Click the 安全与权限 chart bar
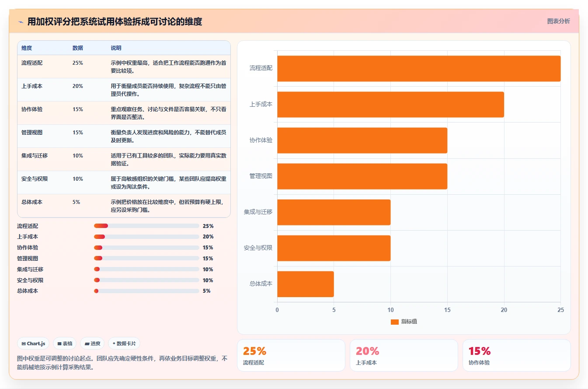The image size is (588, 389). [334, 248]
